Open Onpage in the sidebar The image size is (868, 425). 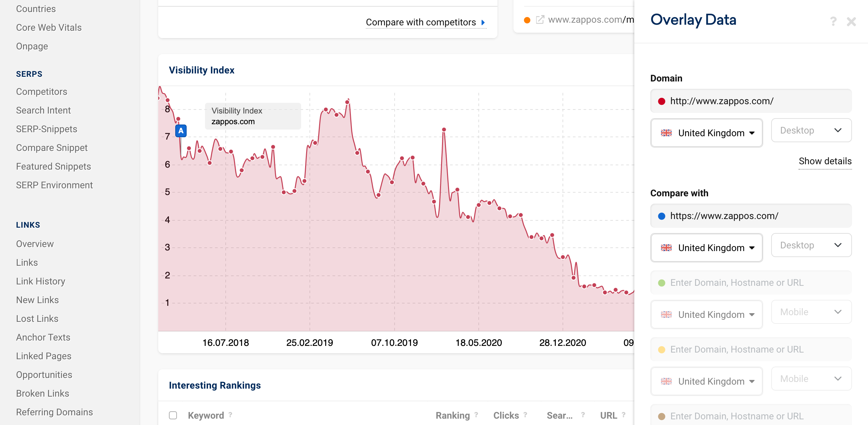click(x=32, y=46)
